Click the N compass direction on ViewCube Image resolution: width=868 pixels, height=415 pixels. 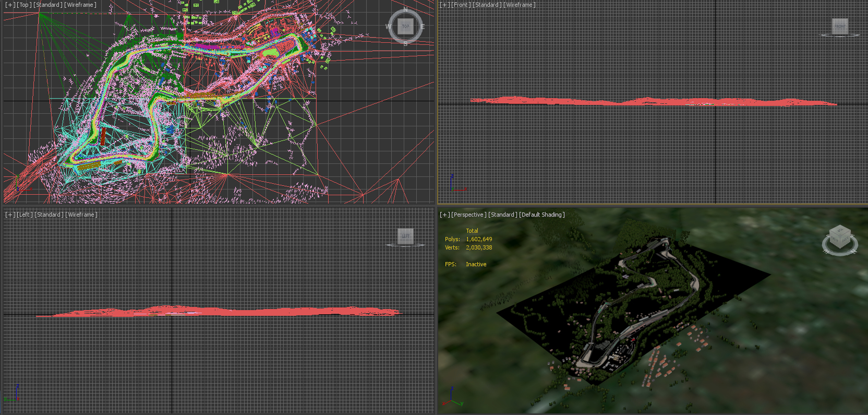tap(405, 9)
